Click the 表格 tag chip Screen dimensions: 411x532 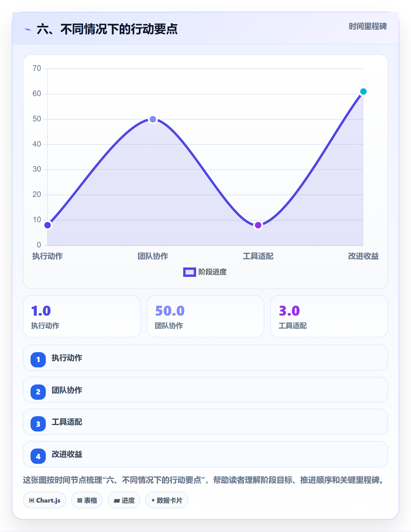[87, 500]
